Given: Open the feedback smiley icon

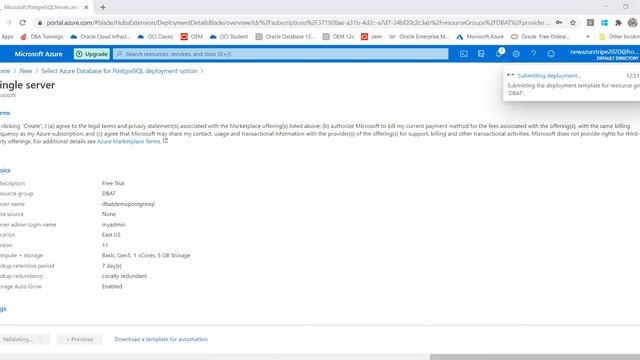Looking at the screenshot, I should pos(551,54).
